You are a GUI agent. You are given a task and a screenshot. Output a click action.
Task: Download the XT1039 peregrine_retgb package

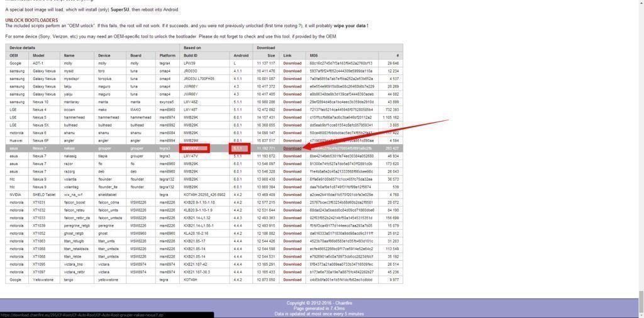click(x=292, y=225)
